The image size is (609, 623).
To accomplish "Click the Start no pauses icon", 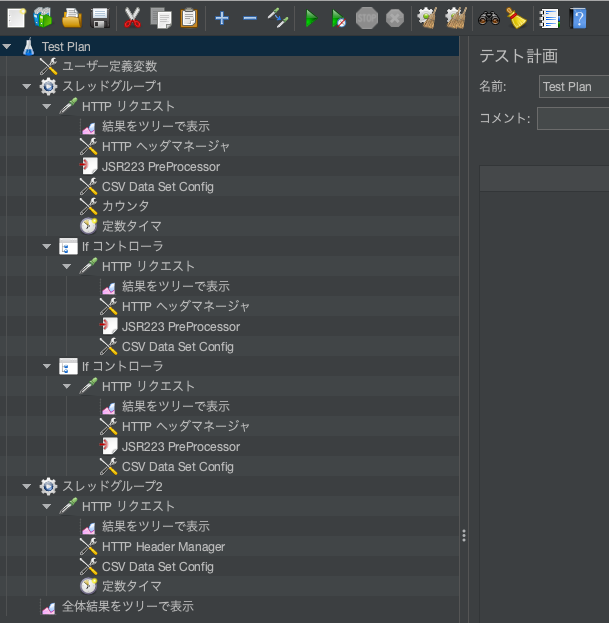I will [338, 19].
